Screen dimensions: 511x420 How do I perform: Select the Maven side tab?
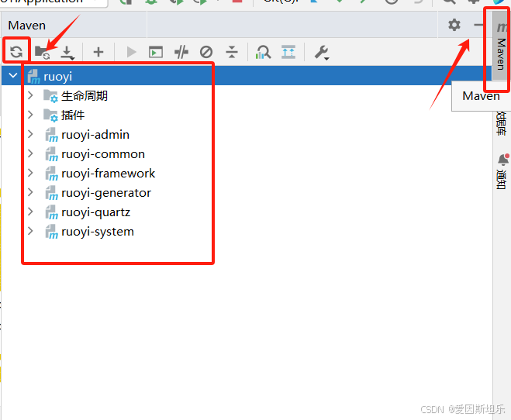point(501,46)
